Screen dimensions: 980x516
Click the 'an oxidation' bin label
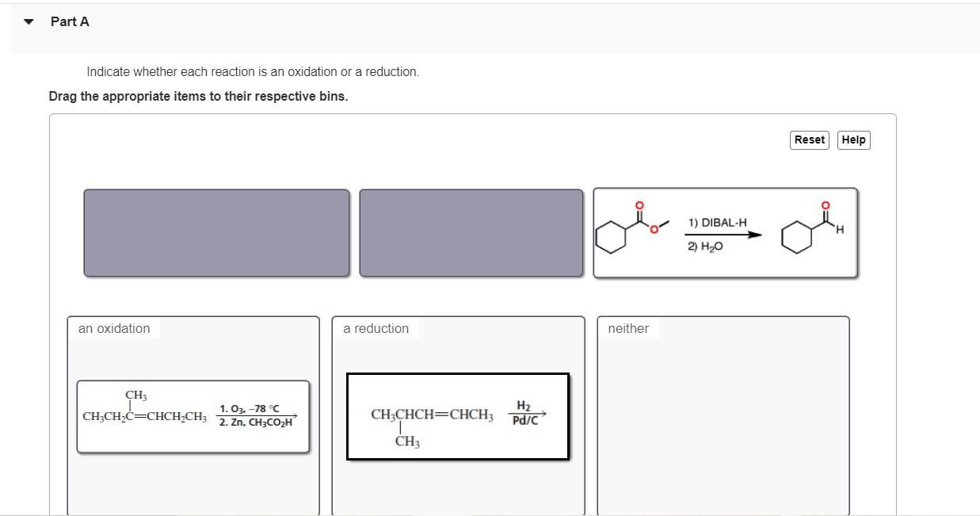(113, 327)
